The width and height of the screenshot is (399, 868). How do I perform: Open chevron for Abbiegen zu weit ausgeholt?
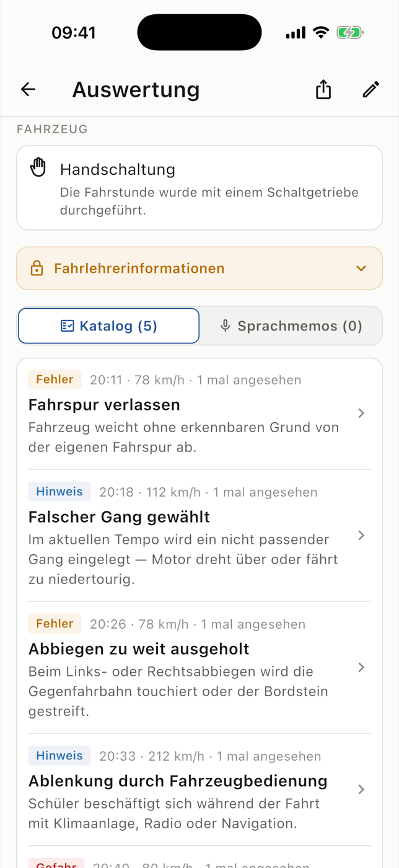click(361, 667)
